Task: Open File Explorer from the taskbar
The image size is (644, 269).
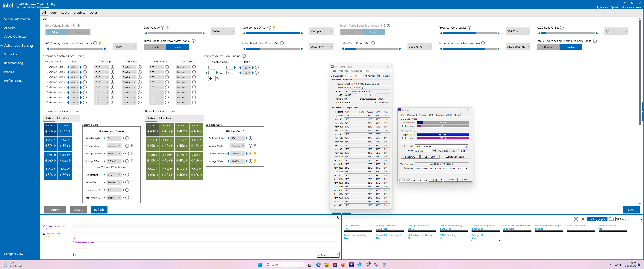Action: tap(327, 265)
